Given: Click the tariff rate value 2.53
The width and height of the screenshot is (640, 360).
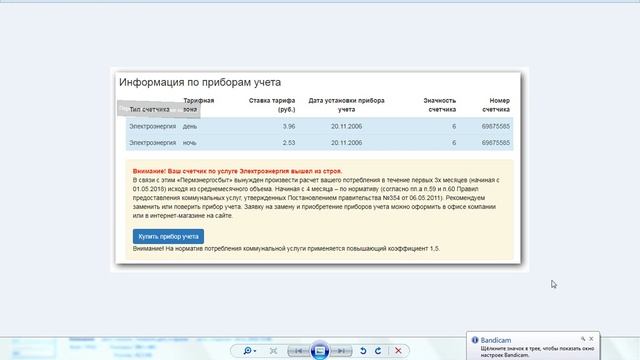Looking at the screenshot, I should tap(289, 143).
